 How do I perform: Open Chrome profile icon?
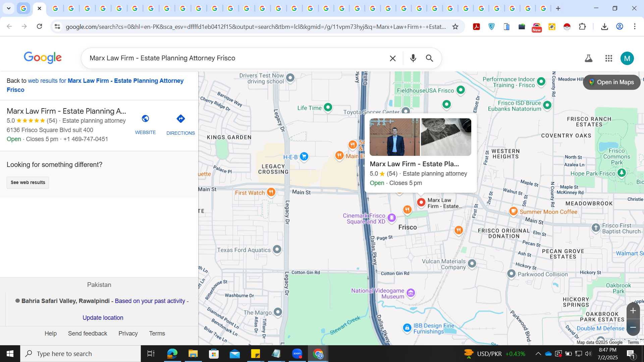(620, 26)
